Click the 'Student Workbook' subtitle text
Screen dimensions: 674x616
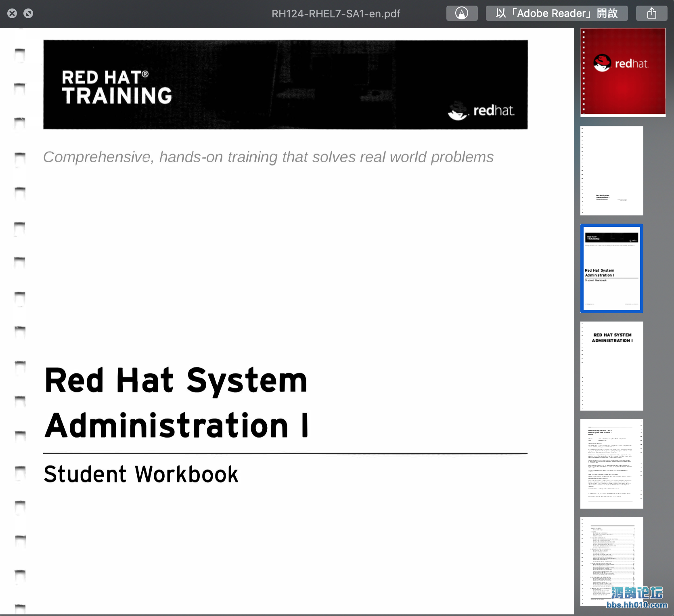pos(141,474)
